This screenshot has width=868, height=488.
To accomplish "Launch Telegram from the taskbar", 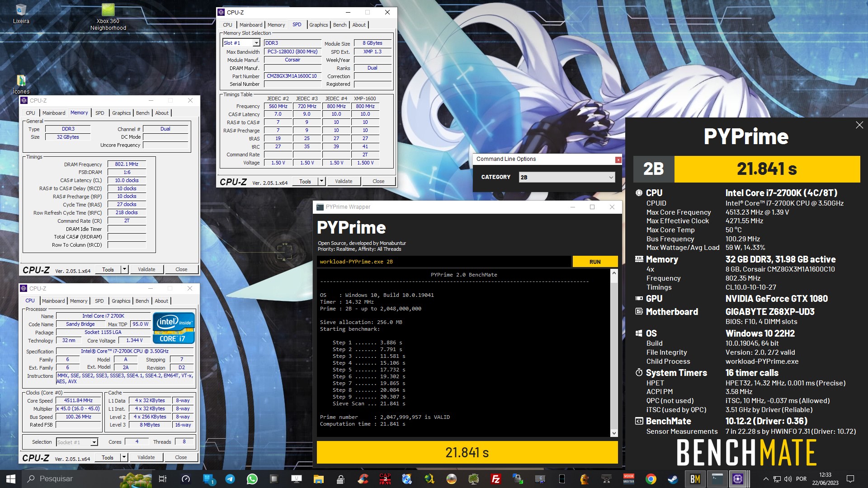I will [230, 479].
